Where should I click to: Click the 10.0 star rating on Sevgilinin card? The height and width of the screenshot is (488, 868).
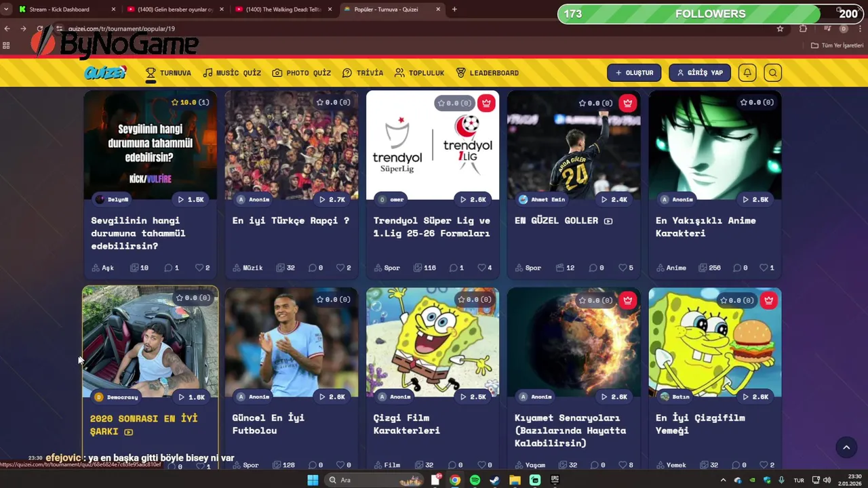[x=190, y=102]
